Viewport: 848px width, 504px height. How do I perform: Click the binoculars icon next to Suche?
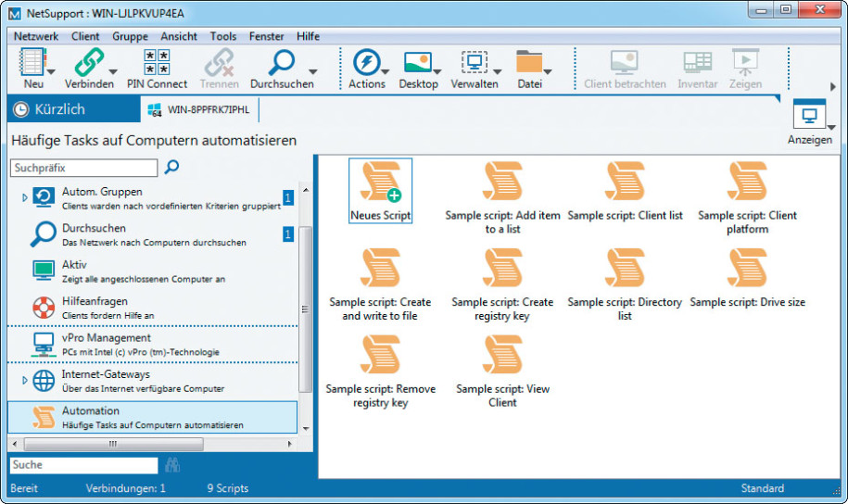pos(172,465)
